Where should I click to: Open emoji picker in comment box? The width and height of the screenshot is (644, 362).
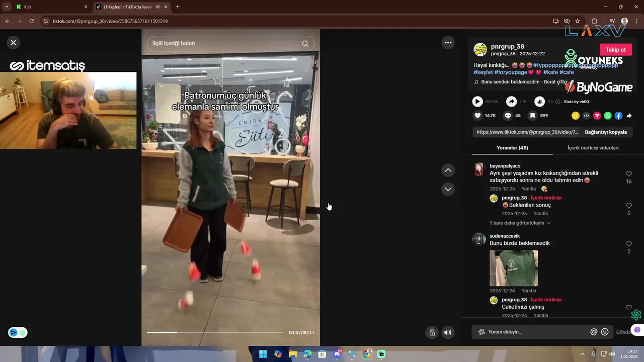[605, 332]
